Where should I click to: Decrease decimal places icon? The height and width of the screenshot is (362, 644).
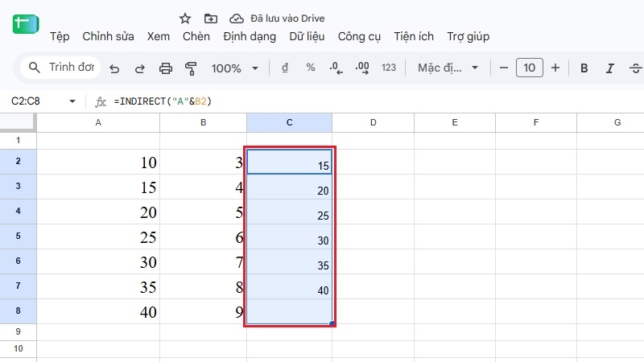tap(336, 68)
